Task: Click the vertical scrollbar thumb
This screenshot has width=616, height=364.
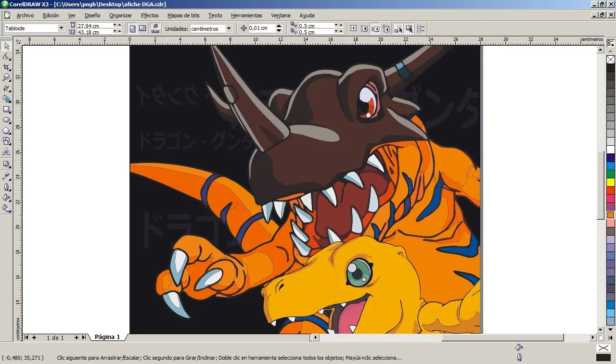Action: click(600, 185)
